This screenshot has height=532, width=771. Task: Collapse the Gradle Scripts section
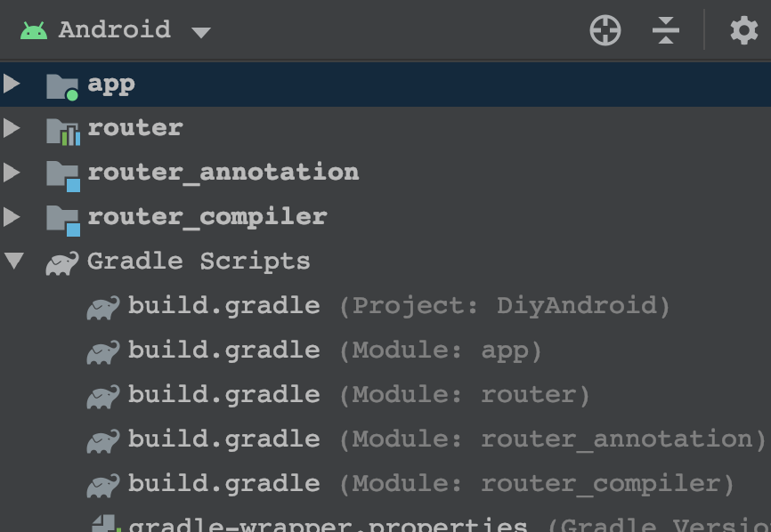coord(13,261)
